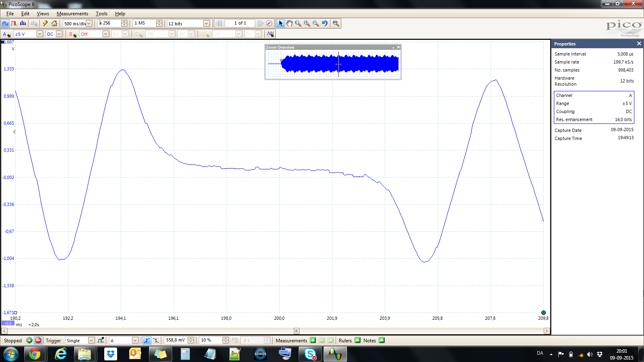This screenshot has width=644, height=362.
Task: Switch to Spectrum mode
Action: pyautogui.click(x=23, y=23)
